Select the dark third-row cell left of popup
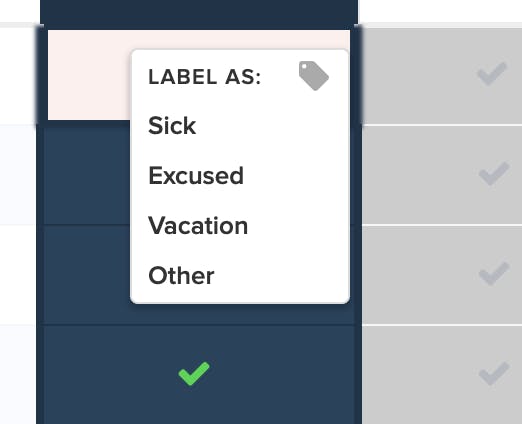522x424 pixels. click(x=87, y=274)
